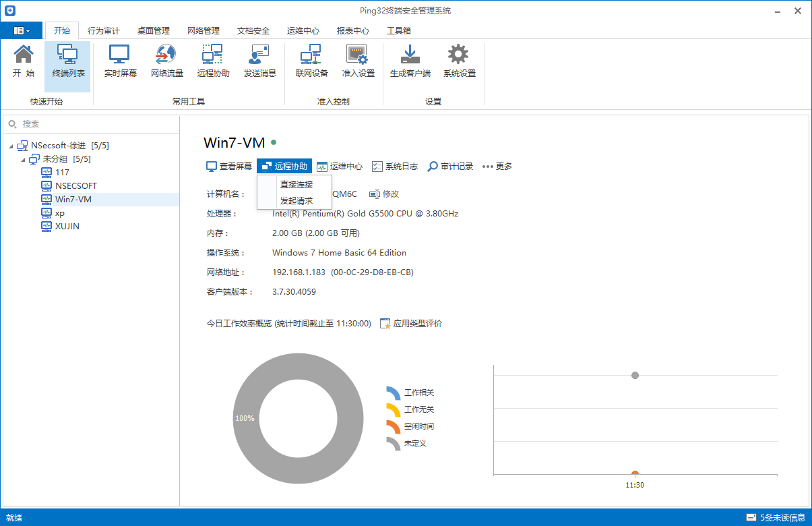
Task: Click the gray 100% donut chart ring
Action: (244, 418)
